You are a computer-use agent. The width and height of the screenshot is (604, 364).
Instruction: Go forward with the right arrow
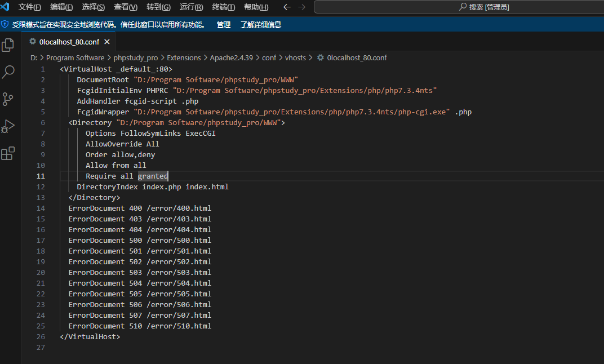[x=301, y=7]
